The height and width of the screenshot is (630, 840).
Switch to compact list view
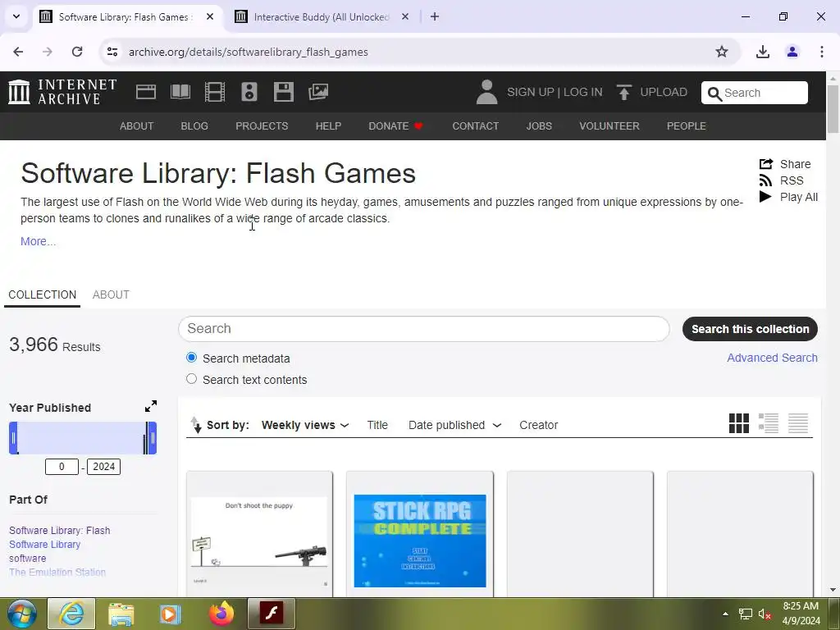pyautogui.click(x=797, y=424)
